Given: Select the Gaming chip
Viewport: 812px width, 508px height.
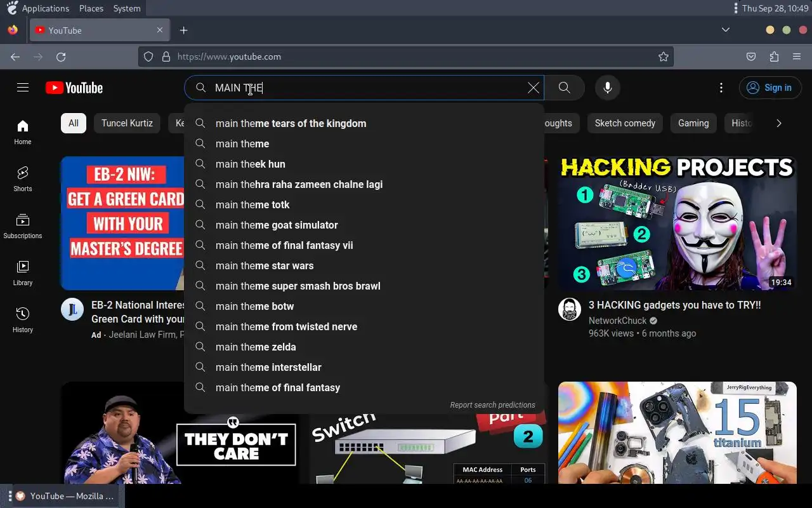Looking at the screenshot, I should coord(693,123).
